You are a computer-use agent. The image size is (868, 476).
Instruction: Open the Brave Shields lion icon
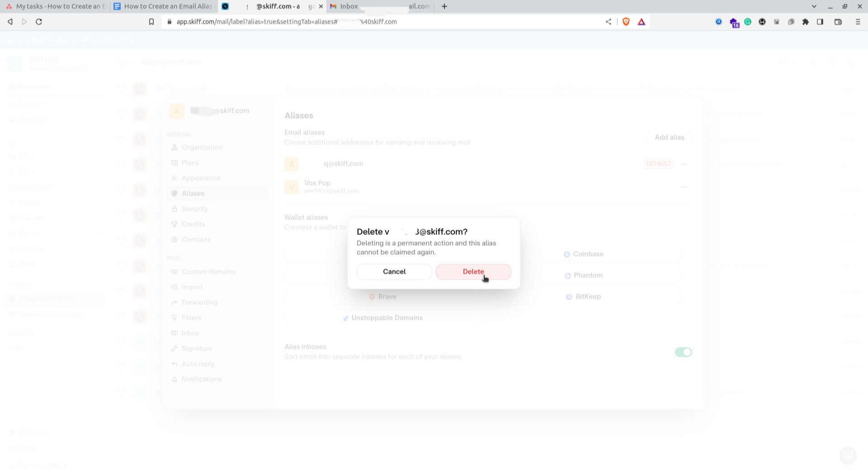click(x=626, y=22)
